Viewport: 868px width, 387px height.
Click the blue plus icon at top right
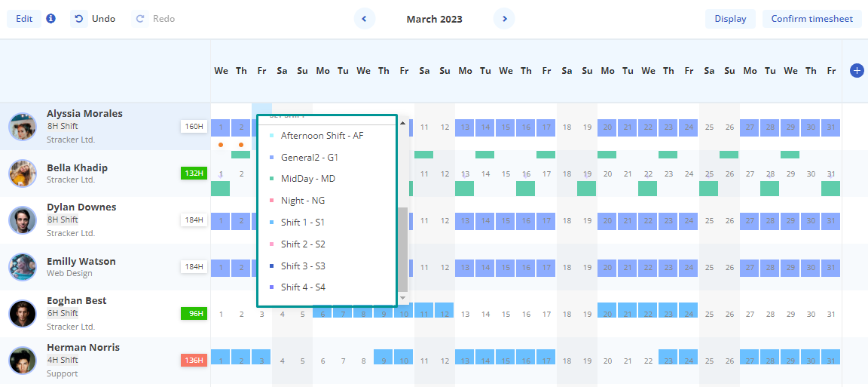(857, 70)
